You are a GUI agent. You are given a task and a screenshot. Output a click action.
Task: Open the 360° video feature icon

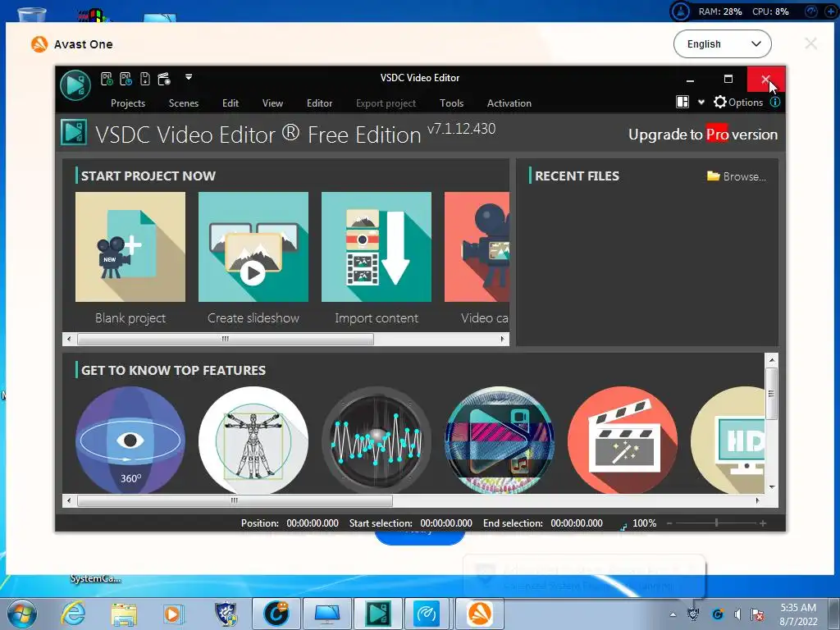[130, 440]
